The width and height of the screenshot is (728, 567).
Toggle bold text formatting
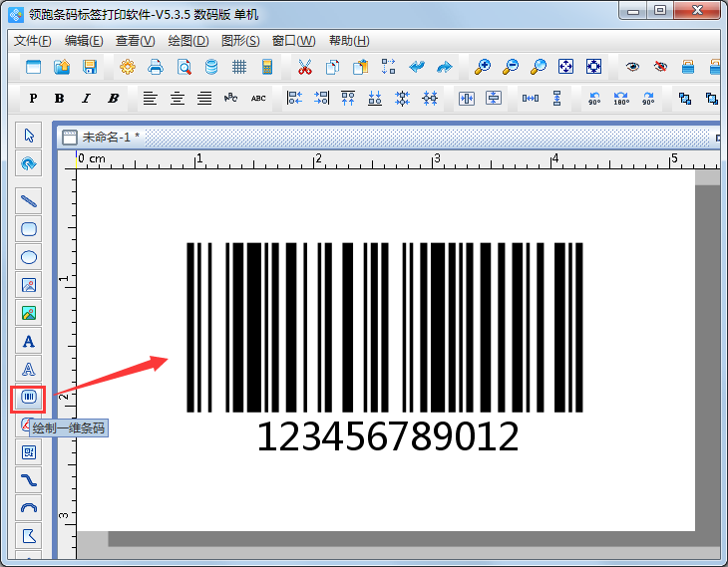(60, 99)
